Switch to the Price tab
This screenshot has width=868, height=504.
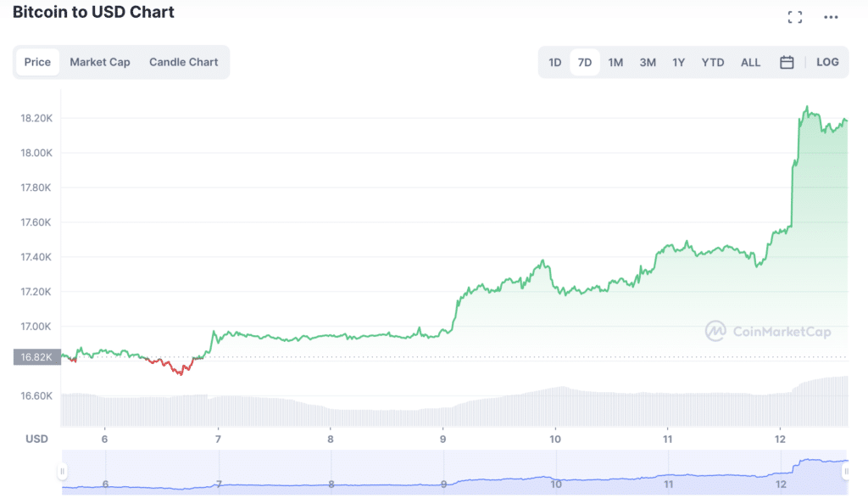37,62
